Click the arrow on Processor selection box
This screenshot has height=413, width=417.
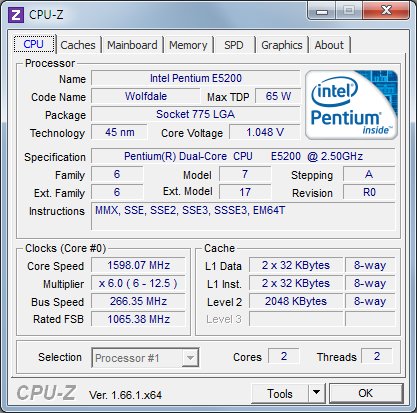(x=190, y=358)
